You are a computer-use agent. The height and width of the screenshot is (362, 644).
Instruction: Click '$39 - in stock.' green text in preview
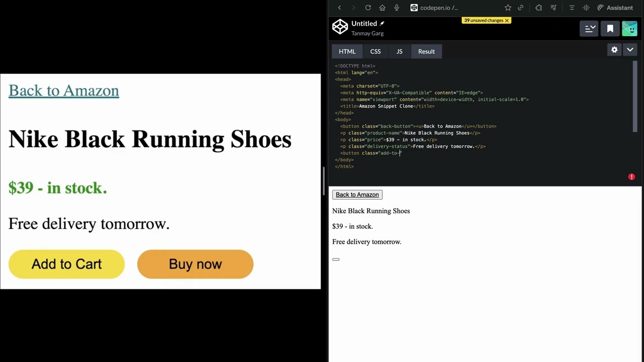58,188
